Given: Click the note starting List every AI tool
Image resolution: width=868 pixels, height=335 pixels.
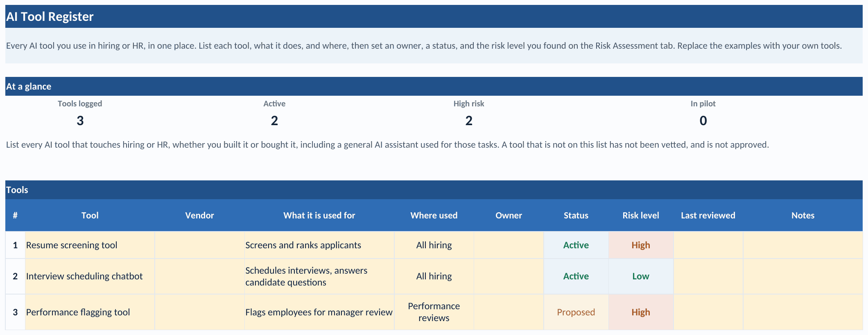Looking at the screenshot, I should point(387,144).
